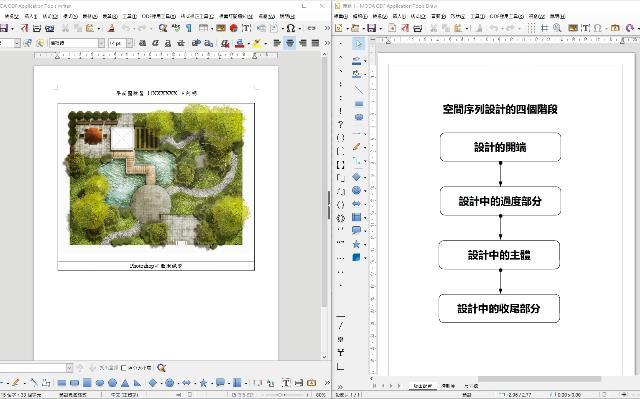The image size is (640, 399).
Task: Click the flowchart box 設計中的主體
Action: [499, 255]
